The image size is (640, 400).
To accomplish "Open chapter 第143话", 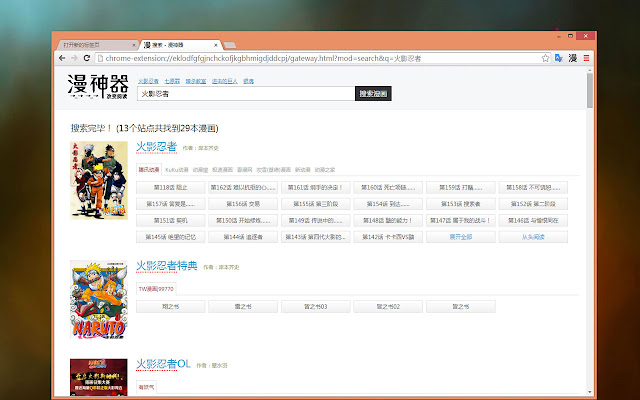I will [x=316, y=237].
